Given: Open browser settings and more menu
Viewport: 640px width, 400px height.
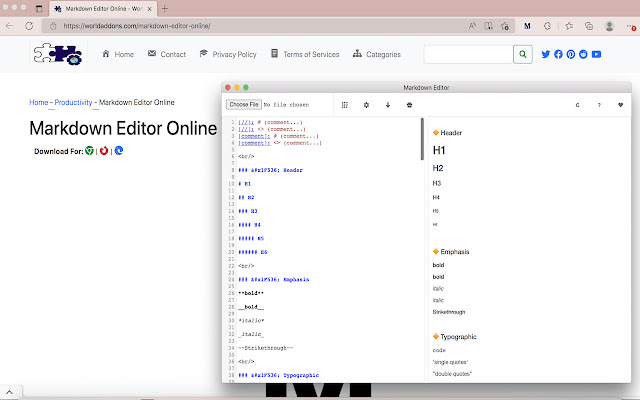Looking at the screenshot, I should pos(631,27).
